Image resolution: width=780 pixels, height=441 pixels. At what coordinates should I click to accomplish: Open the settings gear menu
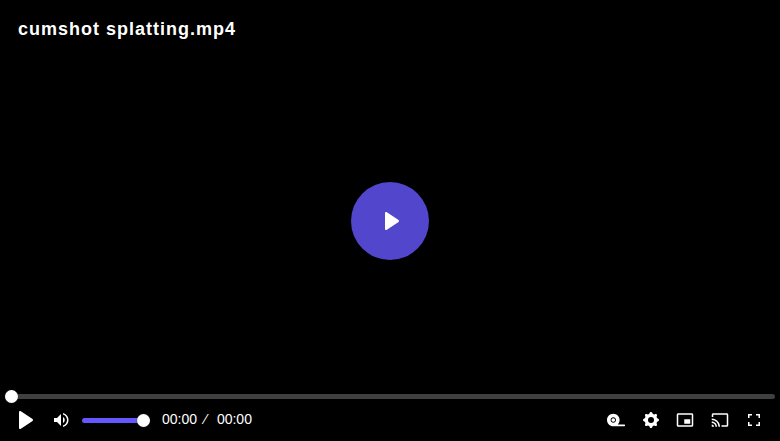click(x=651, y=420)
